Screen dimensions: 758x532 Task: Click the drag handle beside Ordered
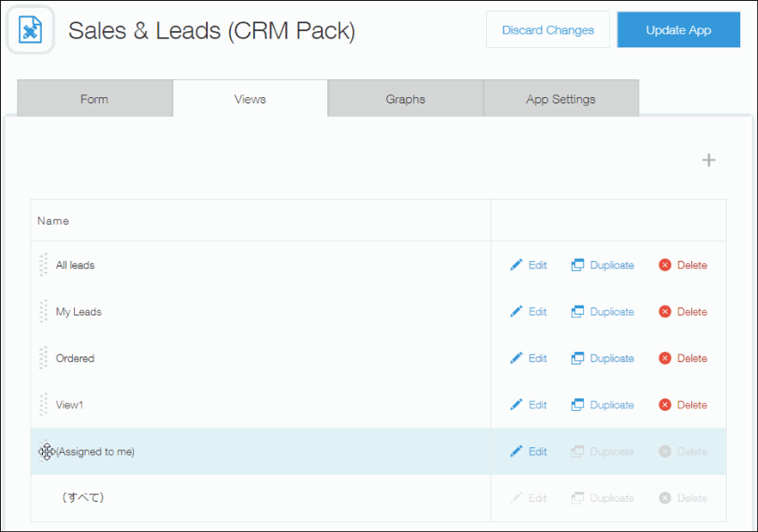(x=44, y=357)
